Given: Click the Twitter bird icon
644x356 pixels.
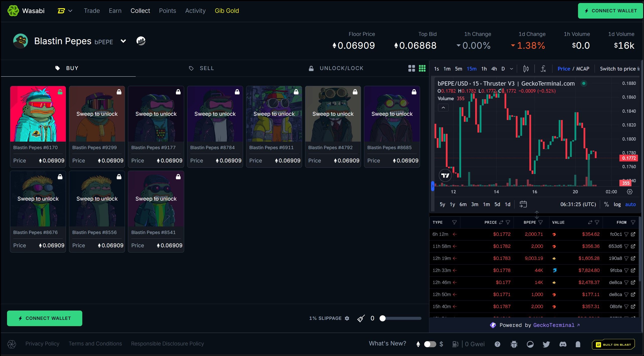Looking at the screenshot, I should click(546, 344).
